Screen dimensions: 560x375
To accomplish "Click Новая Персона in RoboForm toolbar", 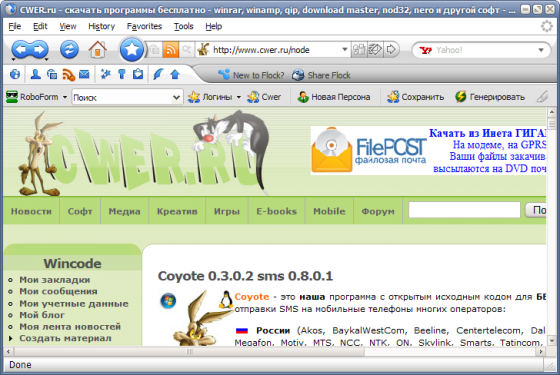I will (334, 97).
